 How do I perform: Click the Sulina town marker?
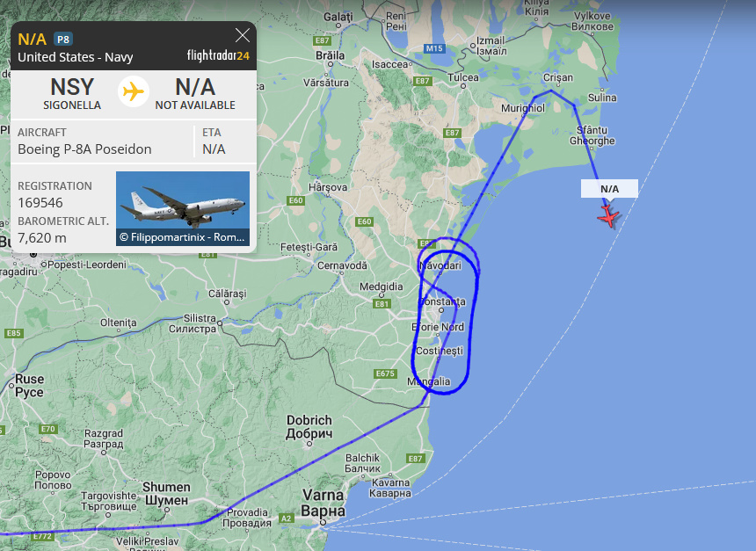click(x=602, y=90)
